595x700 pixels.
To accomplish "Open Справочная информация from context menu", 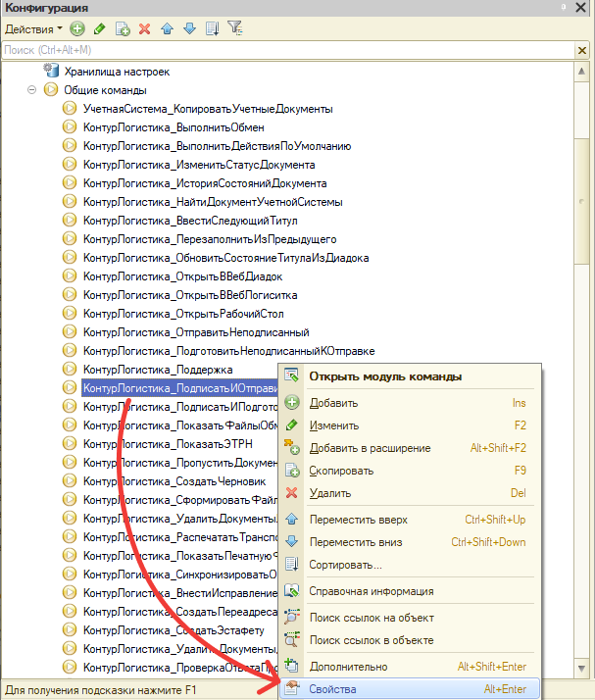I will point(410,591).
